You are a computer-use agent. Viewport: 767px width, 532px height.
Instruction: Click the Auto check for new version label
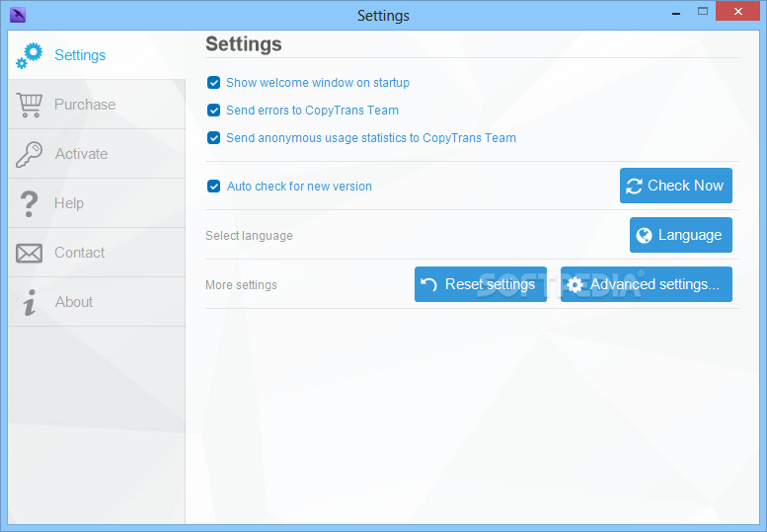click(299, 187)
